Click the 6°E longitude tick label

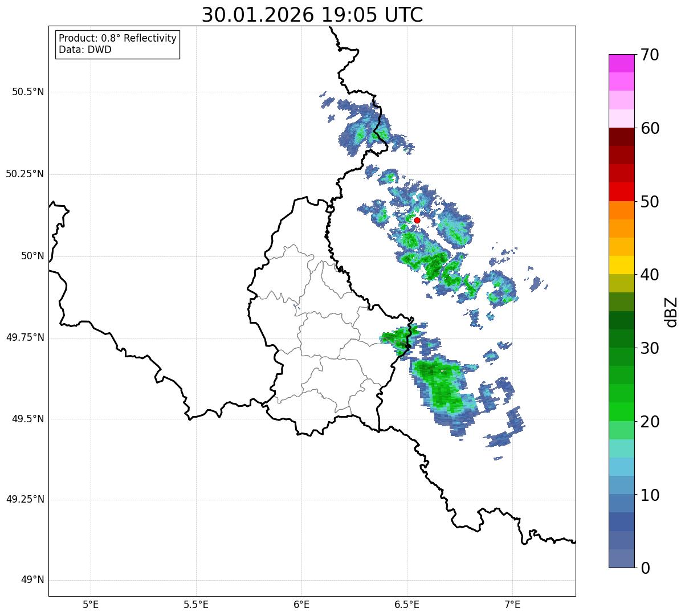pos(301,605)
